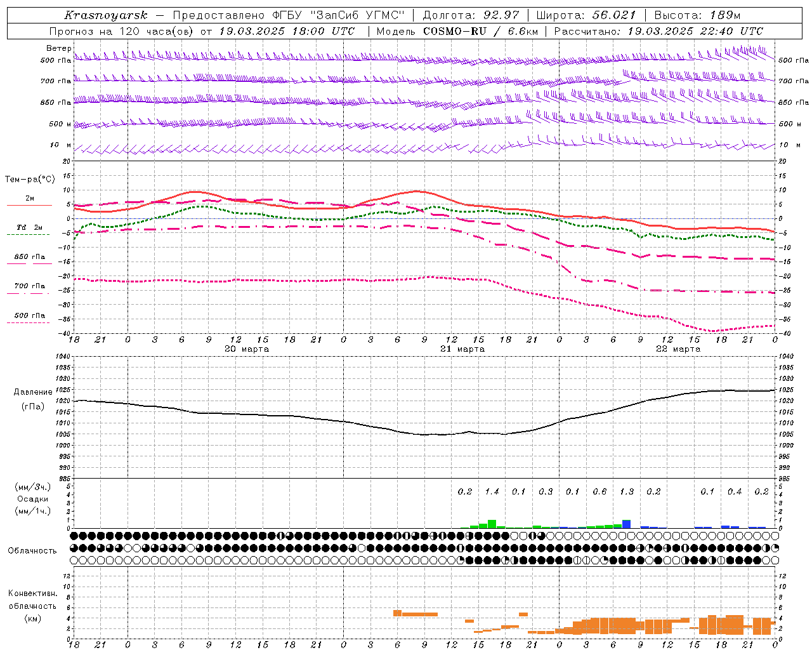Click the tall green precipitation bar below the 1.4 value
The width and height of the screenshot is (812, 650).
[492, 524]
